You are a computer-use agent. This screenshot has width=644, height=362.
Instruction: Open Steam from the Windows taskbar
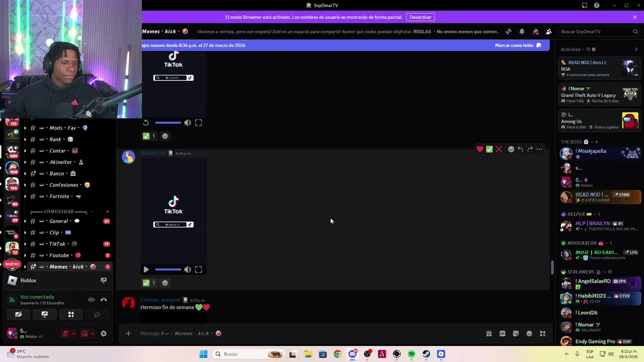coord(426,354)
